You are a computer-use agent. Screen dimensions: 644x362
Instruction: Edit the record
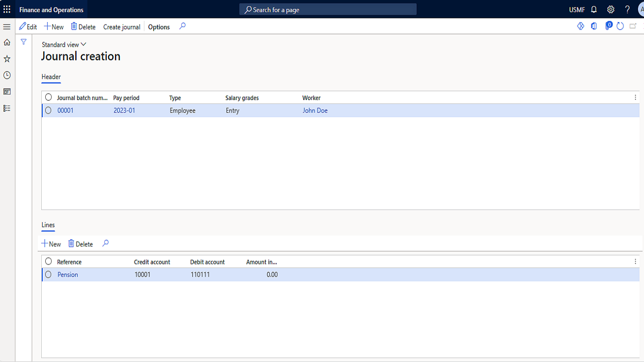point(28,27)
